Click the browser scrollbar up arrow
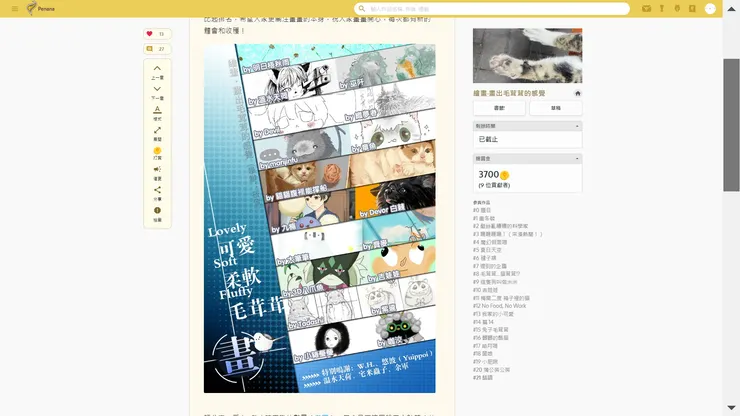Screen dimensions: 740x416 tap(731, 8)
